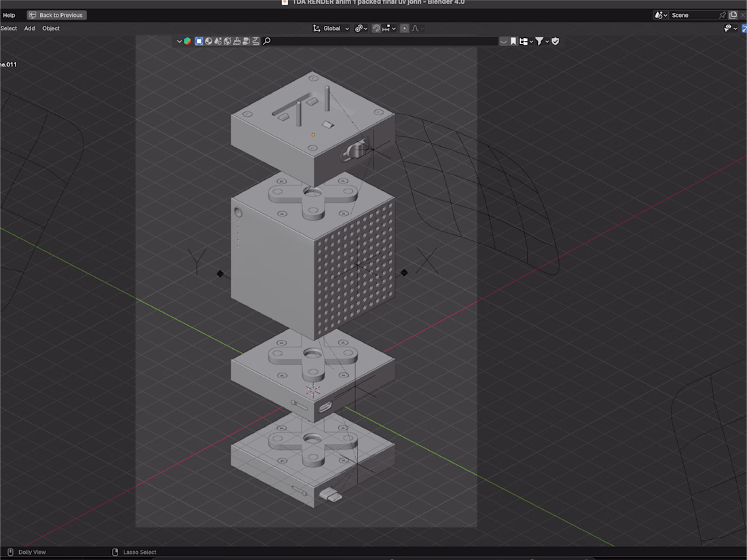Open the Help menu
Screen dimensions: 747x560
pyautogui.click(x=9, y=15)
